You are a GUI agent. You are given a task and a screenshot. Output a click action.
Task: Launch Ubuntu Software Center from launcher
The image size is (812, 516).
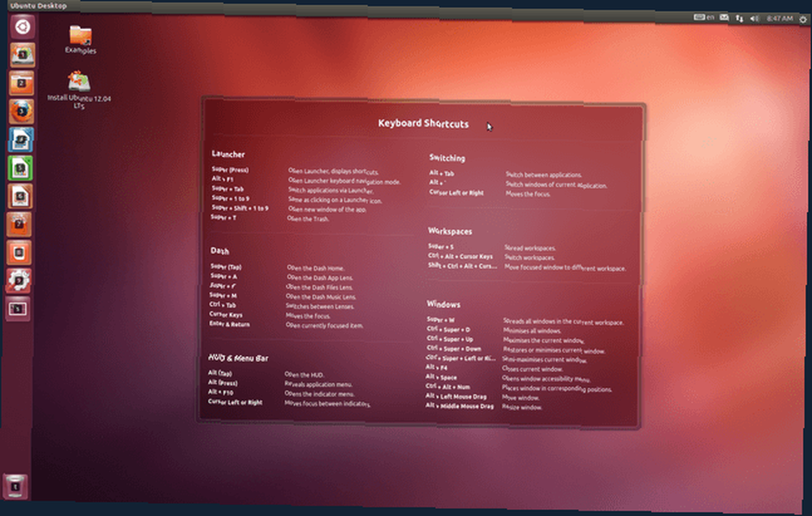point(19,224)
